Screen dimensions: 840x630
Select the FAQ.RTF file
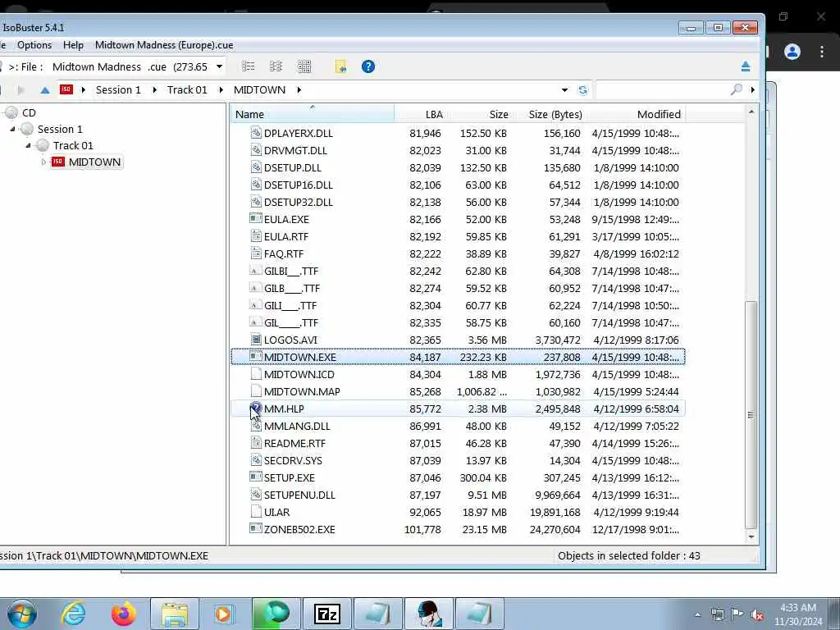[x=284, y=254]
